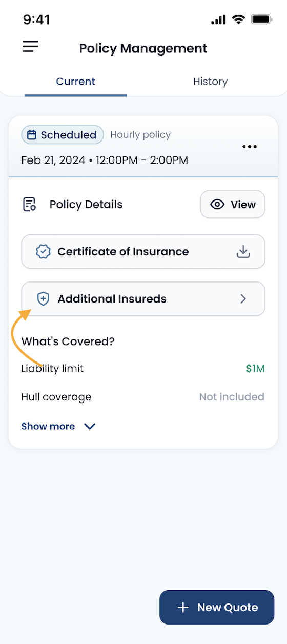Open the Certificate of Insurance row
The height and width of the screenshot is (644, 287).
point(143,252)
